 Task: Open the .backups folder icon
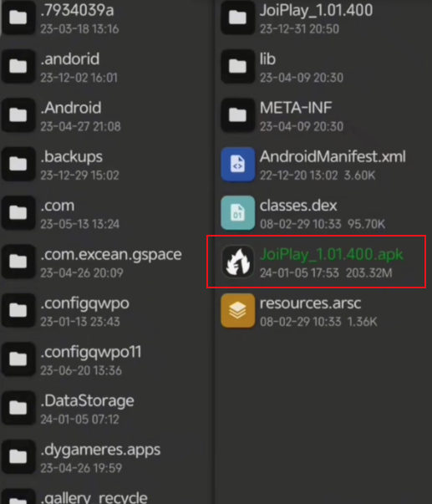point(18,165)
